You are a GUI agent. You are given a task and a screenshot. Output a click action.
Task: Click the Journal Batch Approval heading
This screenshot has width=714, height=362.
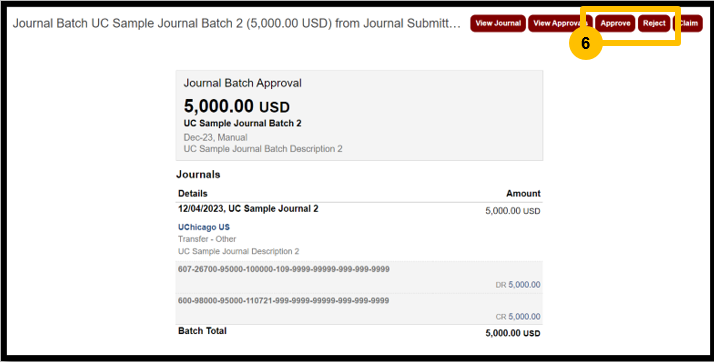[243, 83]
